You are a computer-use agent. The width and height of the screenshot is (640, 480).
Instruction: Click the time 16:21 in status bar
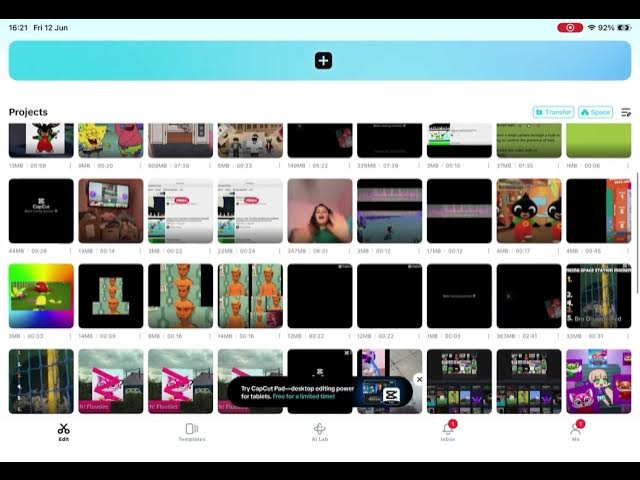point(18,28)
